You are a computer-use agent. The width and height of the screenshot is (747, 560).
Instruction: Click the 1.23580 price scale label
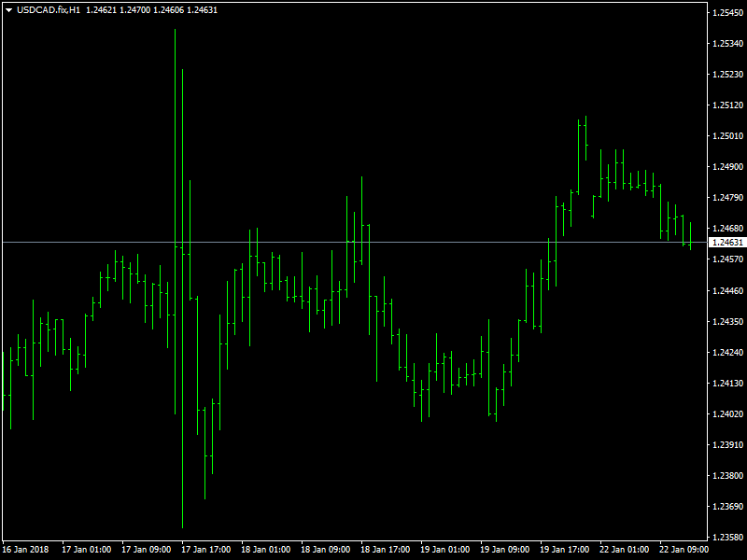pos(727,538)
